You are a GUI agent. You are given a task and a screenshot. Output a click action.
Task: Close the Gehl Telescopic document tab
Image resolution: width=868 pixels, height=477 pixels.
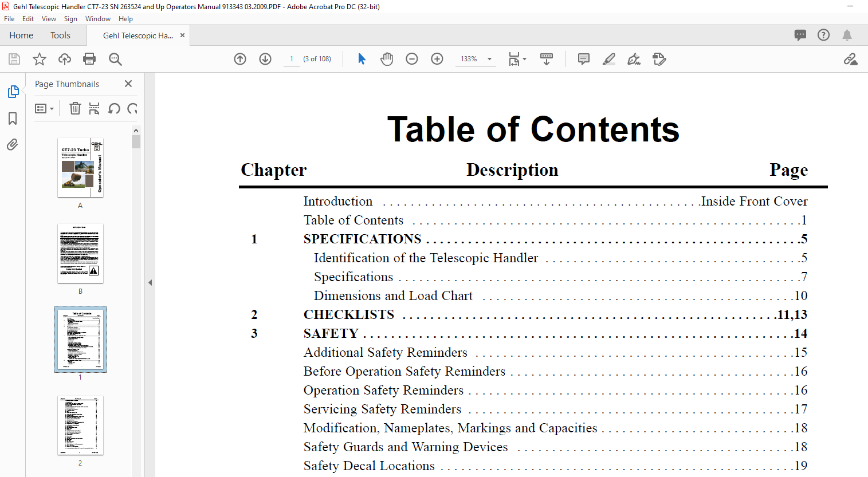(x=183, y=35)
